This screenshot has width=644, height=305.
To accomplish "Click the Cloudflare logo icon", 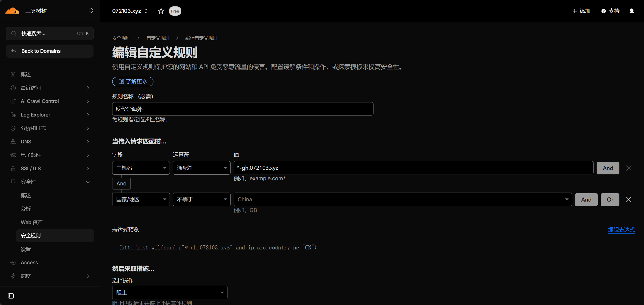I will pos(12,11).
